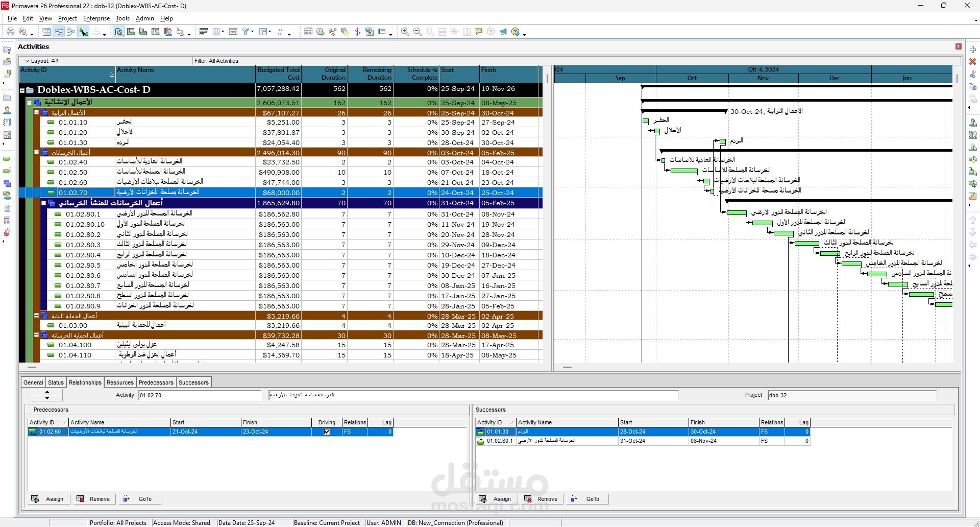Open the Layout options dropdown arrow
Image resolution: width=980 pixels, height=527 pixels.
coord(27,61)
